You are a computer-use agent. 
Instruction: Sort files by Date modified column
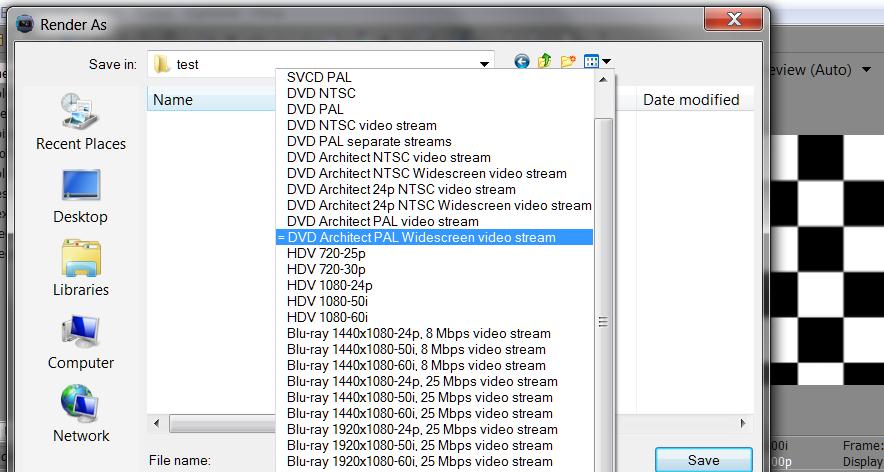tap(695, 100)
